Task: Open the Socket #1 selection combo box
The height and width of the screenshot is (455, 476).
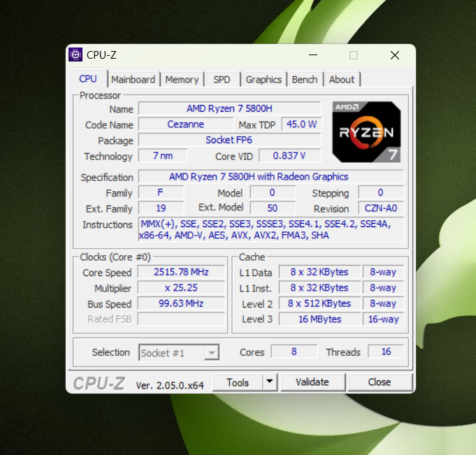Action: (x=179, y=353)
